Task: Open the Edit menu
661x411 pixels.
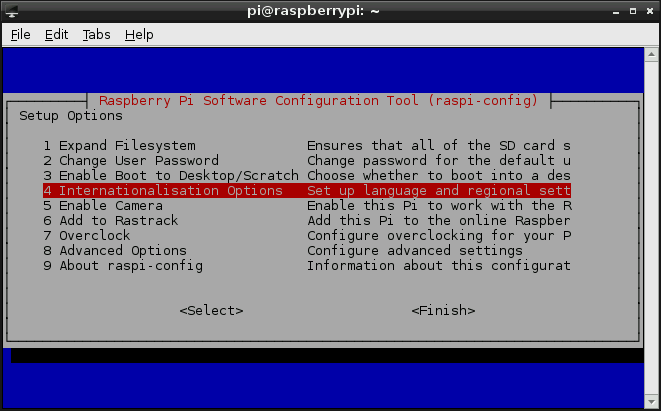Action: click(56, 35)
